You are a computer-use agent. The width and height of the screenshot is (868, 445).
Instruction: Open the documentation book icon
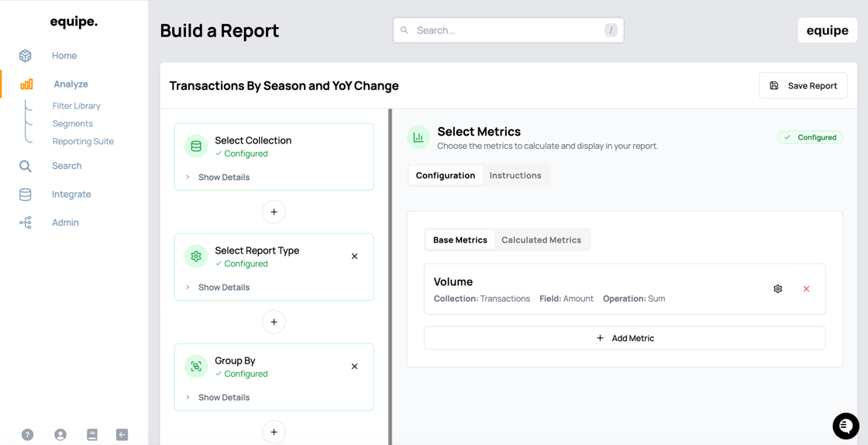coord(92,434)
